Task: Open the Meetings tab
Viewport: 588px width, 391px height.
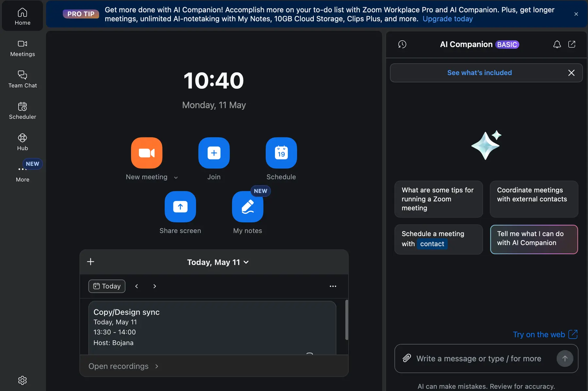Action: (x=23, y=48)
